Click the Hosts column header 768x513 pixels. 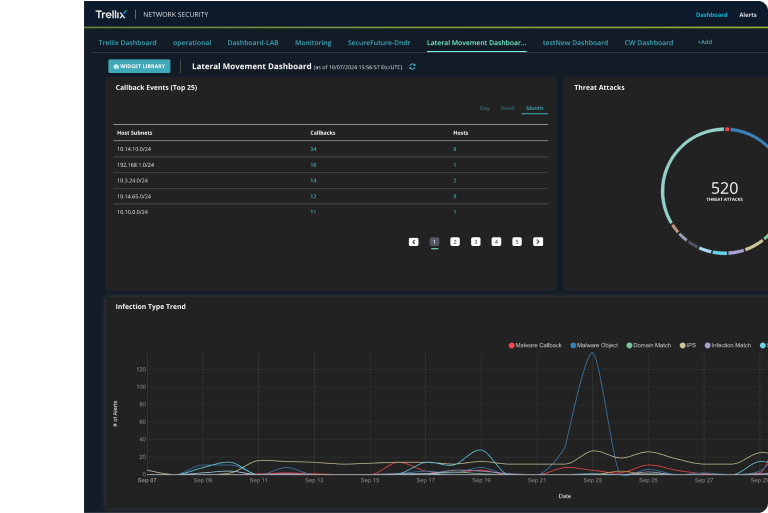[x=460, y=133]
